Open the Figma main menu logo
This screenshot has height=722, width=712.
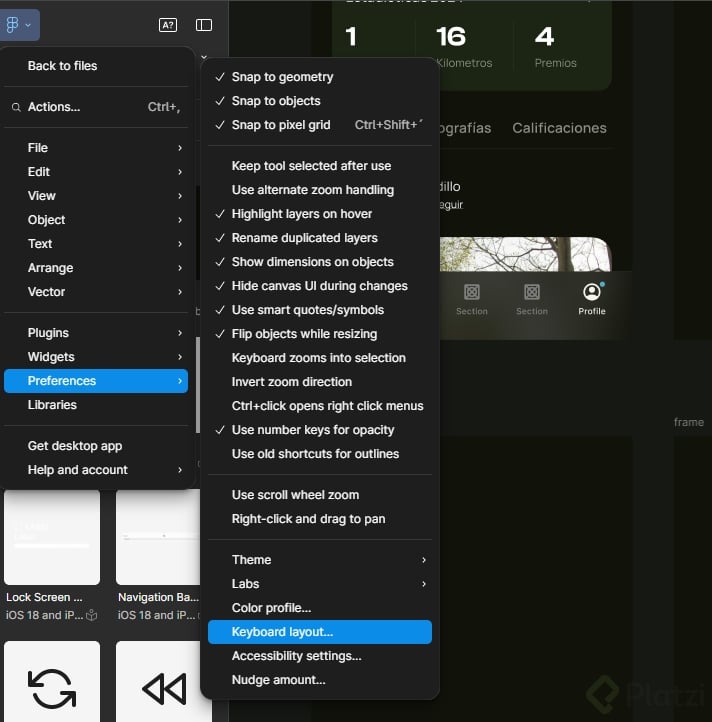(18, 25)
